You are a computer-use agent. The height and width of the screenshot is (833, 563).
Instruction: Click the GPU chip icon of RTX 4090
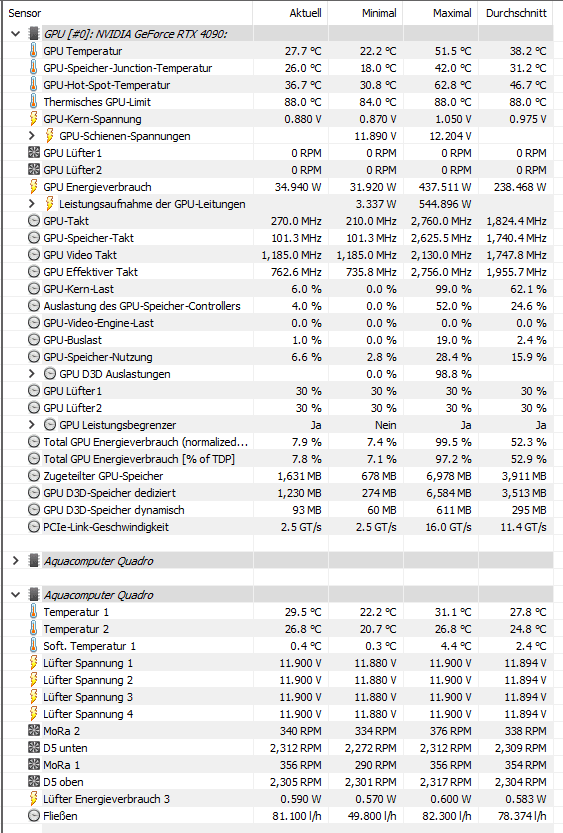click(33, 34)
